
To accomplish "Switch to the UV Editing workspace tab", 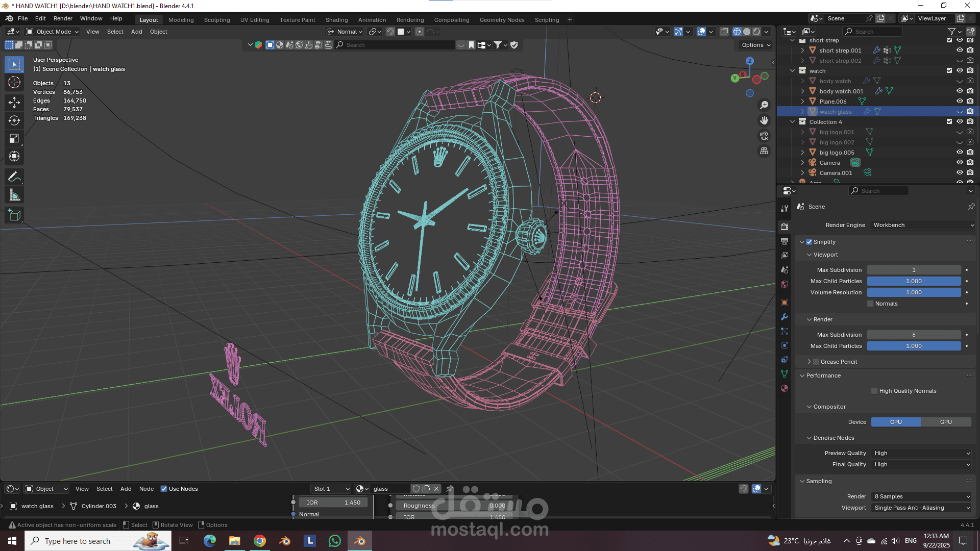I will point(255,20).
